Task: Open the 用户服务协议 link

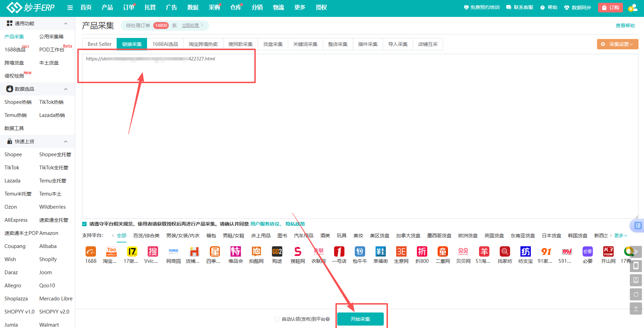Action: 265,224
